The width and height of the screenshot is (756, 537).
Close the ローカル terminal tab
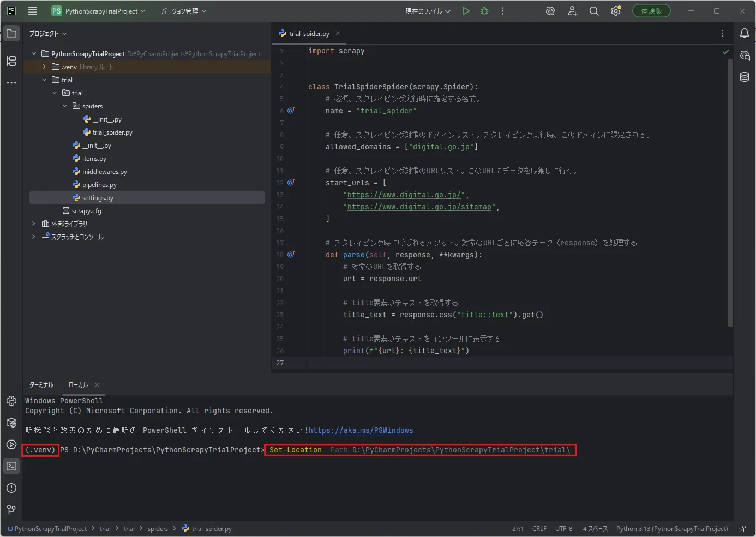click(97, 385)
